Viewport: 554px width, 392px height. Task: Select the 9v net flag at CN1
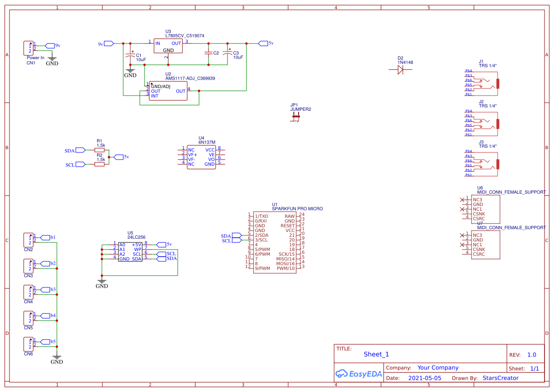tap(49, 45)
